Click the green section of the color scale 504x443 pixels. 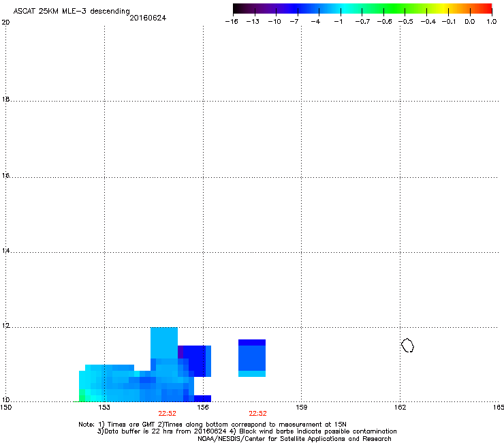(x=395, y=9)
